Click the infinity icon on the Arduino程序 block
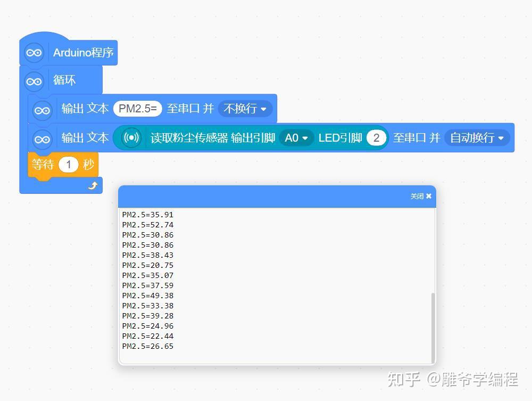This screenshot has height=401, width=532. pos(34,53)
